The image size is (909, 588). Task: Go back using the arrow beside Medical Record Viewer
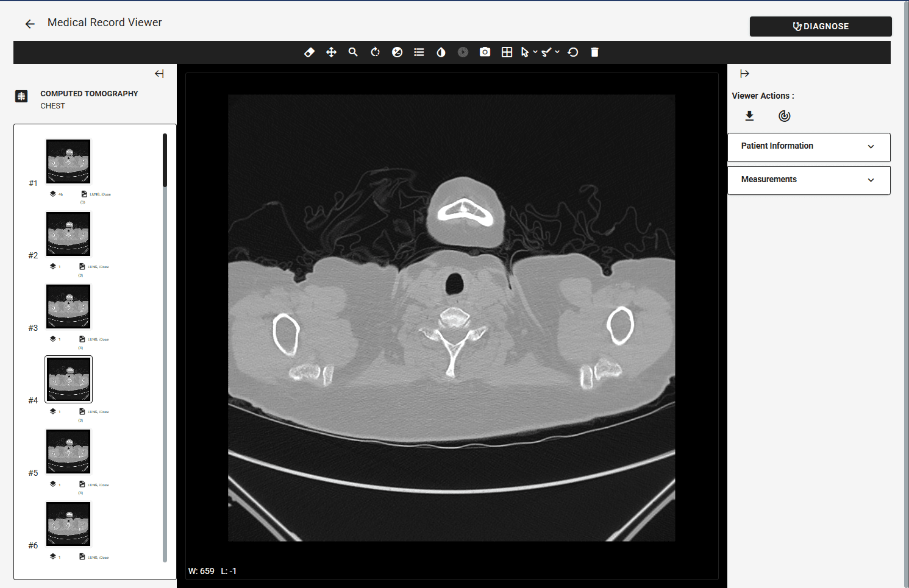pos(30,24)
